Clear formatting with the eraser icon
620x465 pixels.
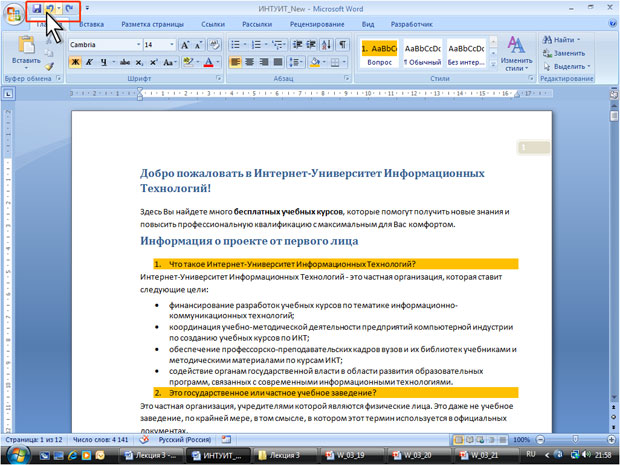coord(215,45)
